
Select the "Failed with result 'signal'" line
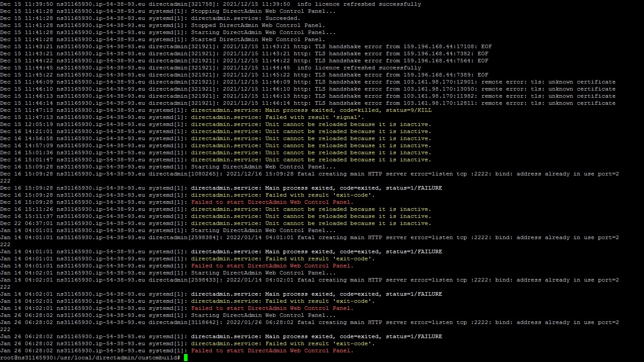(182, 117)
